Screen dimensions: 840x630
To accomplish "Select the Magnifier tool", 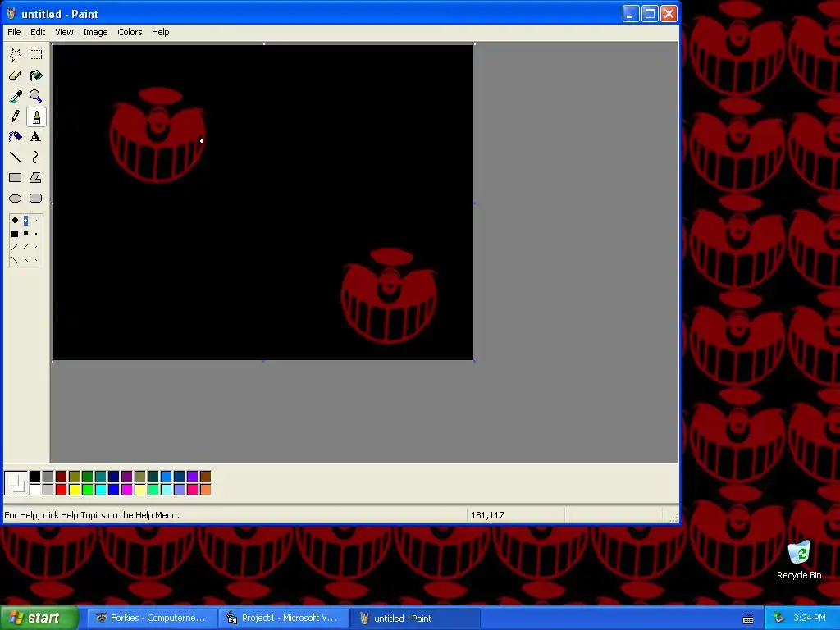I will [x=36, y=96].
